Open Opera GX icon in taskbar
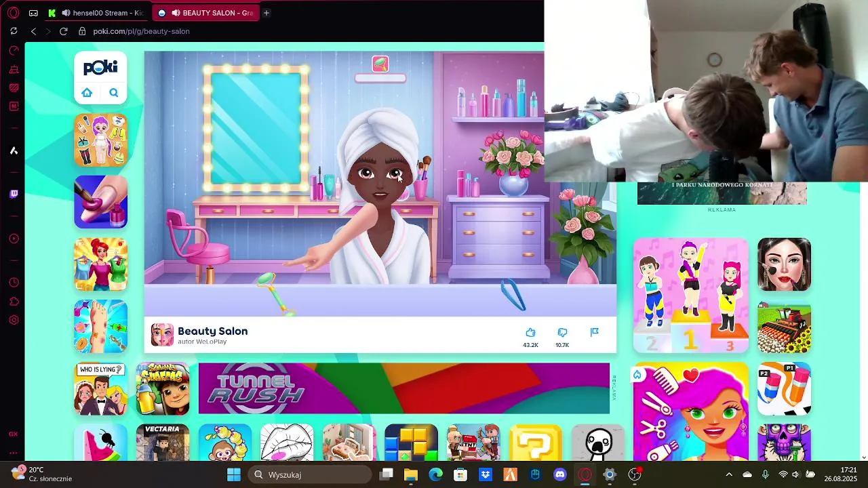Image resolution: width=868 pixels, height=488 pixels. pyautogui.click(x=585, y=474)
